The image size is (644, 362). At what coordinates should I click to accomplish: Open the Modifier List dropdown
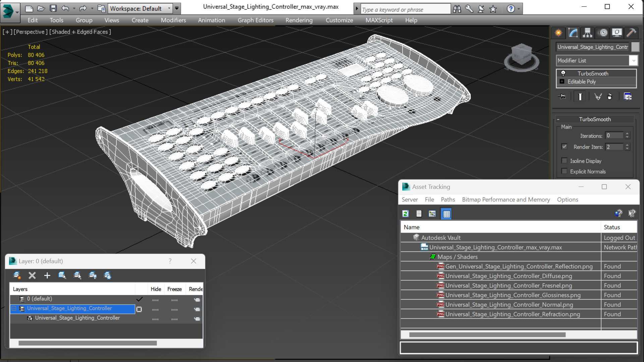click(633, 61)
